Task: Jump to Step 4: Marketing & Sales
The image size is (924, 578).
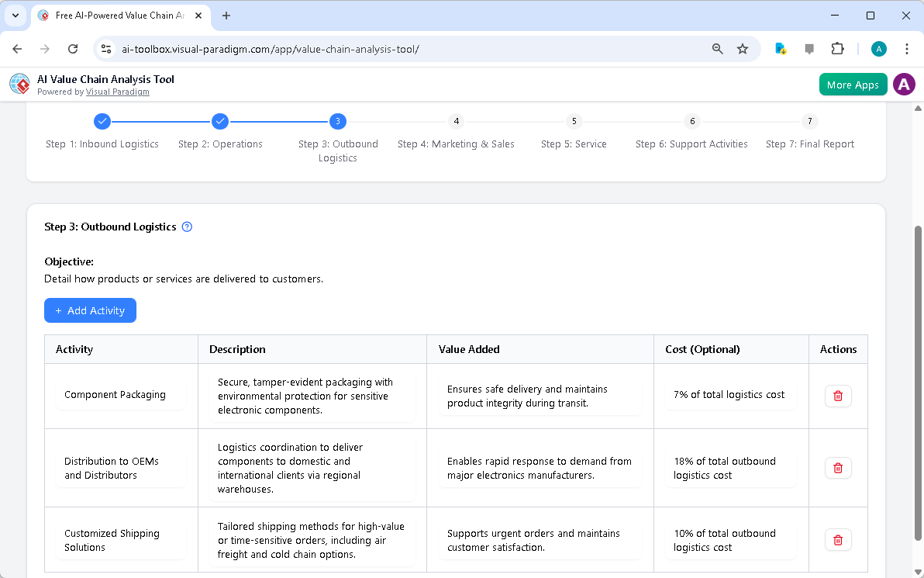Action: [x=456, y=121]
